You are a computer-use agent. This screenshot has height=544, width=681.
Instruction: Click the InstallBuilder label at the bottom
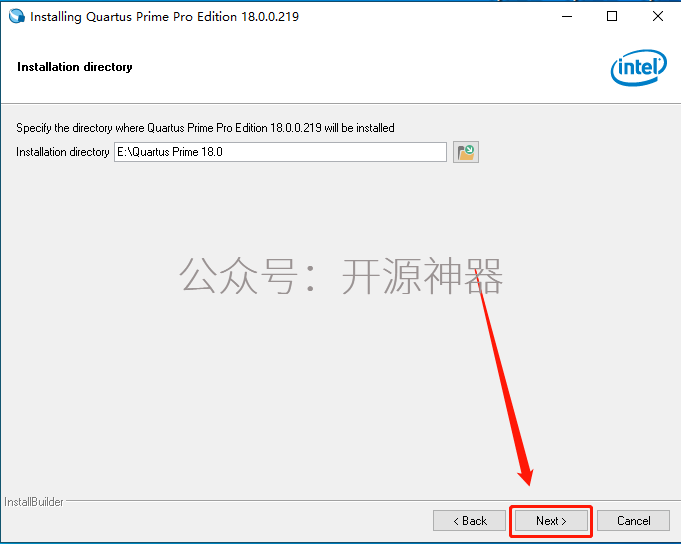pyautogui.click(x=34, y=502)
